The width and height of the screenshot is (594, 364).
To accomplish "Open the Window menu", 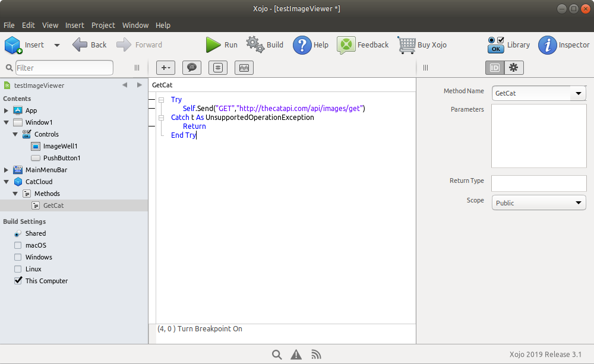I will pos(135,26).
